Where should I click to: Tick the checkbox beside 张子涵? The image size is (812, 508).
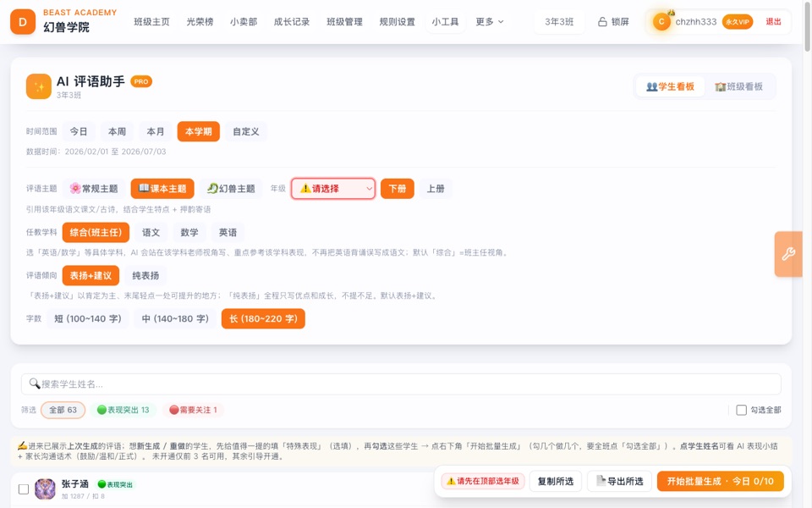click(x=24, y=489)
